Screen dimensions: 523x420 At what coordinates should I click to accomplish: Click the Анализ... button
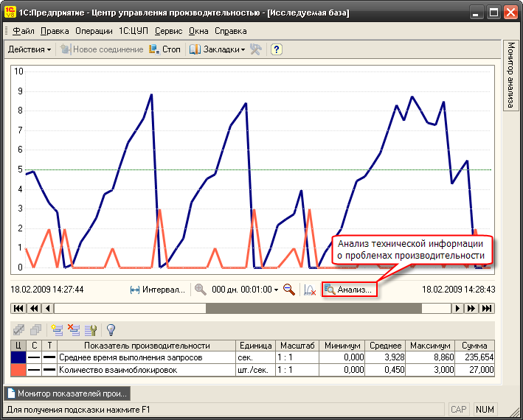pos(350,290)
